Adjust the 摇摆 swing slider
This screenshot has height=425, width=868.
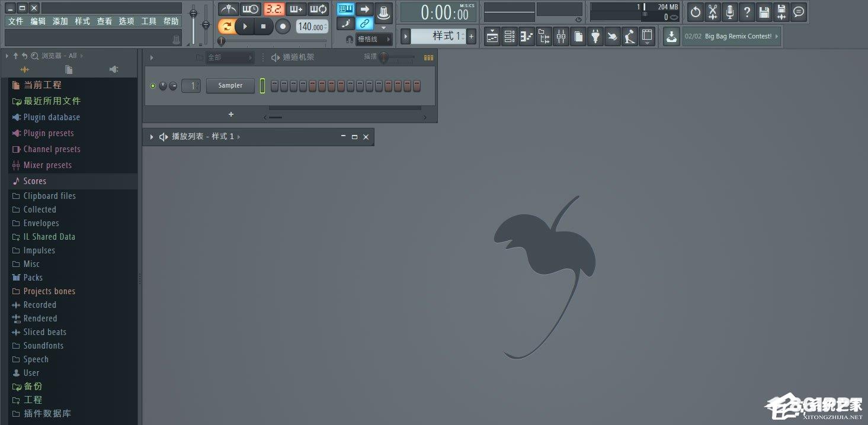397,57
